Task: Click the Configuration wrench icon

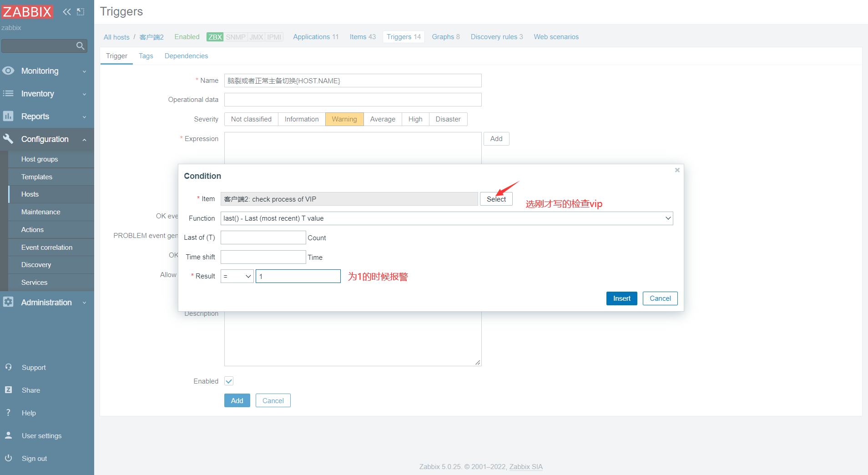Action: [8, 139]
